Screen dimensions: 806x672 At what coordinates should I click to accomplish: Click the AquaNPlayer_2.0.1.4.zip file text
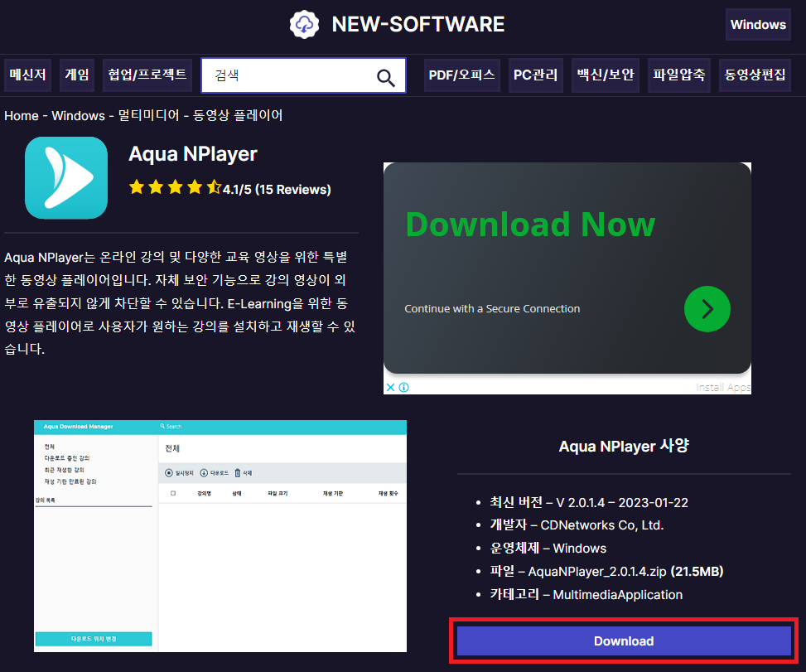click(596, 572)
